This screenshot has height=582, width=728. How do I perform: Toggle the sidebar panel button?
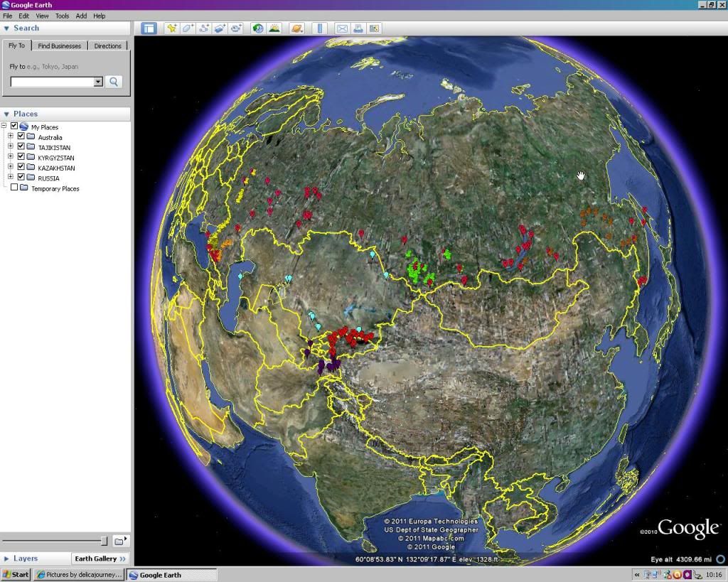[x=149, y=28]
